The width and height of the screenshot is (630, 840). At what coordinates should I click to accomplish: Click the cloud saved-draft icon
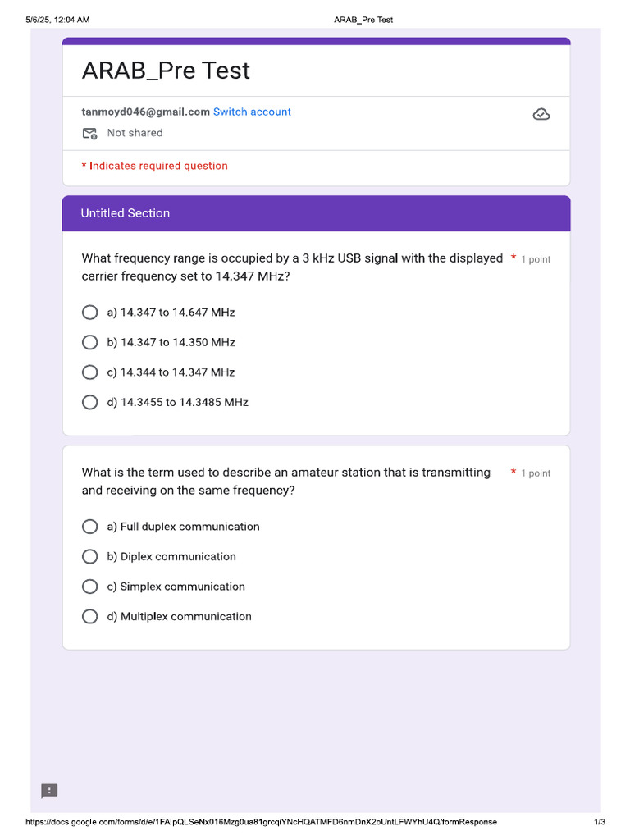click(x=541, y=114)
